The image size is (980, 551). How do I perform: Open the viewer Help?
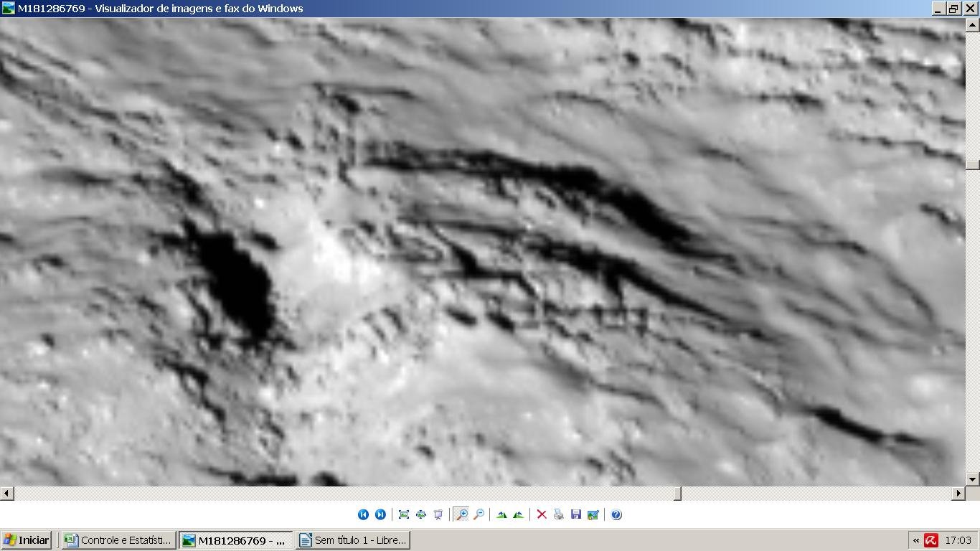tap(616, 514)
